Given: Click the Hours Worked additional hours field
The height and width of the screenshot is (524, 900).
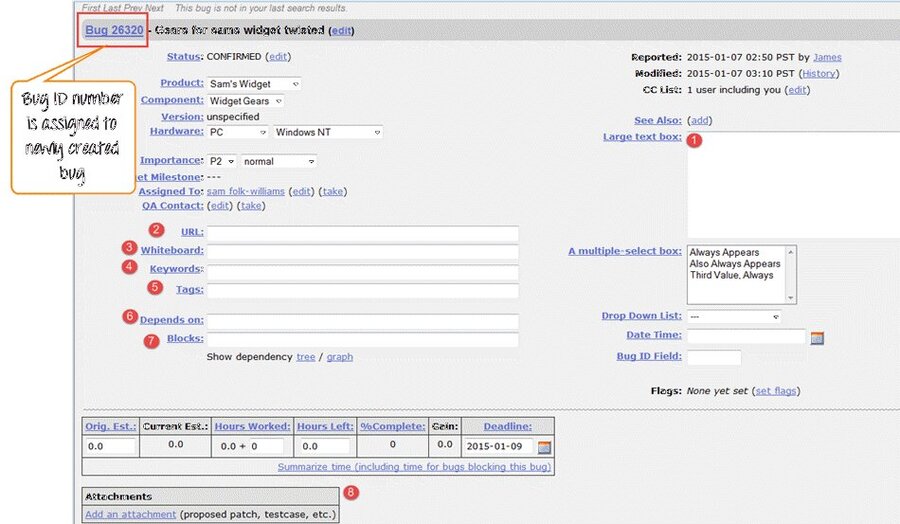Looking at the screenshot, I should (x=266, y=446).
